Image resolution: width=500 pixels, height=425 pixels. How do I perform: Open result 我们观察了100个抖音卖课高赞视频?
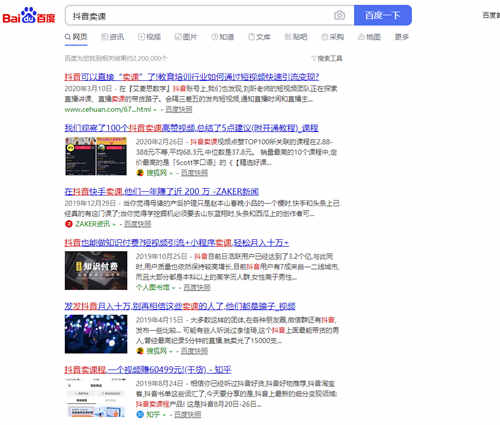click(191, 128)
